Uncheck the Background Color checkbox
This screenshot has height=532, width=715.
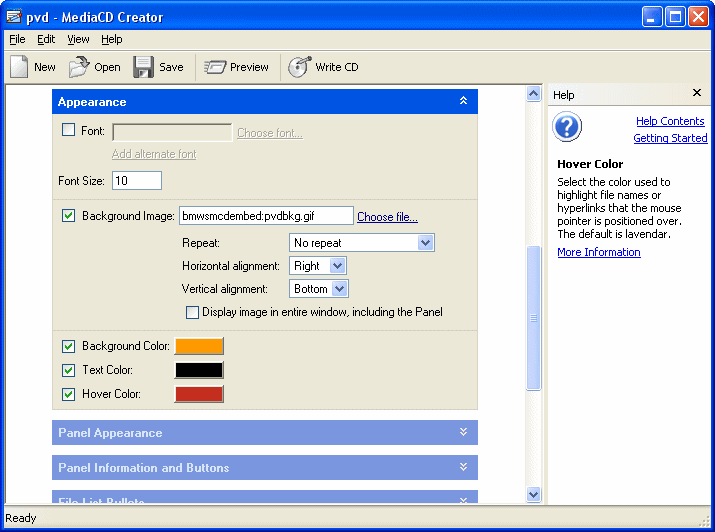[68, 346]
